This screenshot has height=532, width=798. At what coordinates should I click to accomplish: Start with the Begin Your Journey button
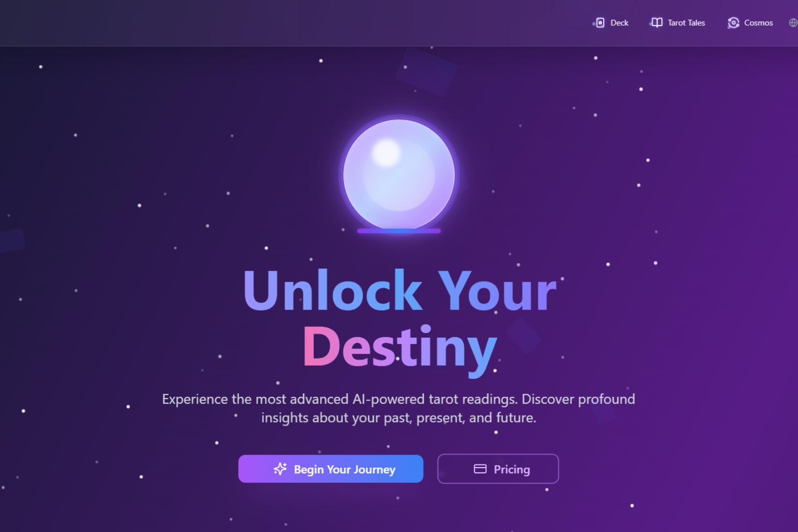(331, 469)
